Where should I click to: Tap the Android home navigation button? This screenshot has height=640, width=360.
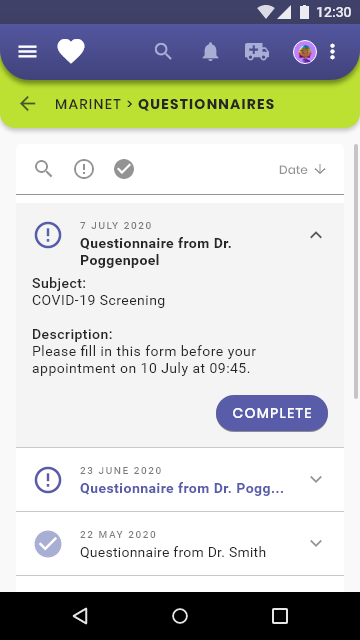[180, 616]
